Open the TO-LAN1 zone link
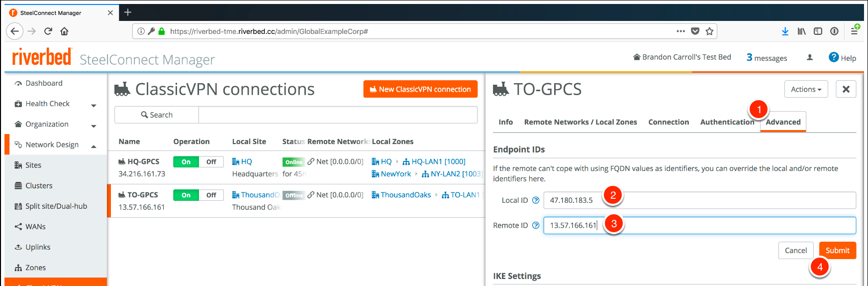 [x=461, y=195]
